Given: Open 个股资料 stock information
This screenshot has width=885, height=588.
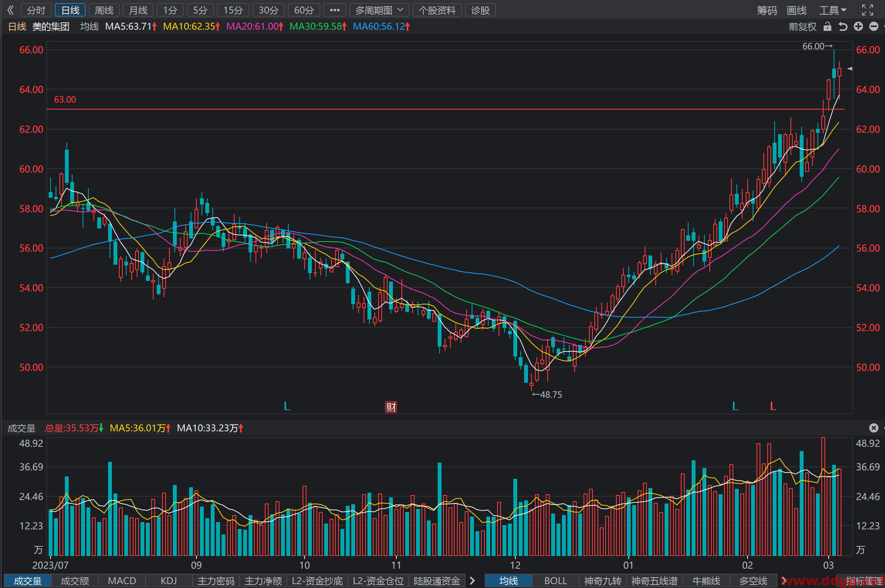Looking at the screenshot, I should 437,10.
